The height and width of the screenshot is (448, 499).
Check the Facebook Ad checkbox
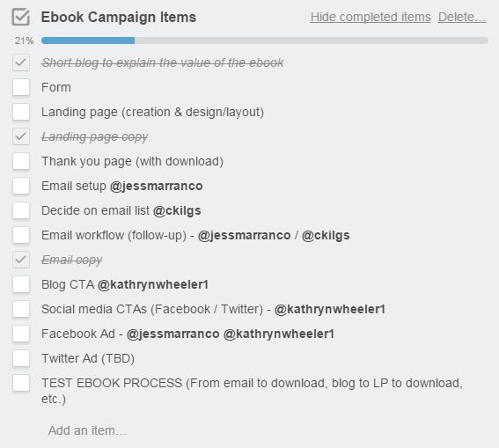coord(21,334)
